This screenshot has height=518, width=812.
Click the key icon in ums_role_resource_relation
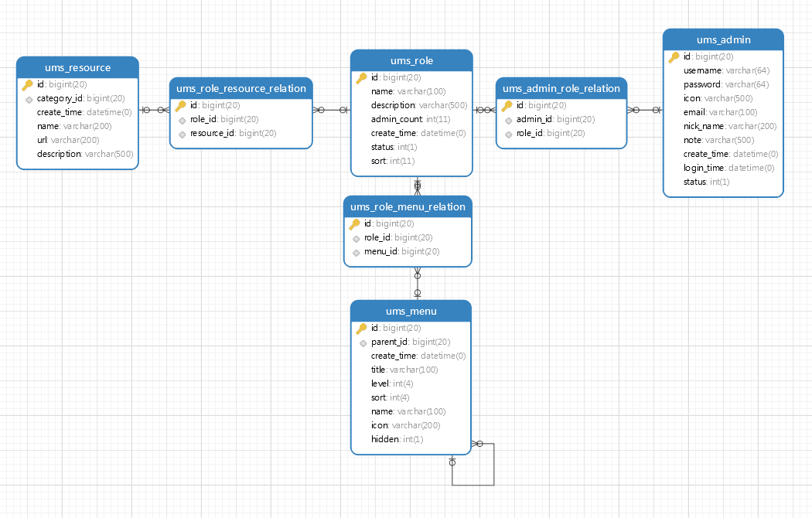coord(180,106)
